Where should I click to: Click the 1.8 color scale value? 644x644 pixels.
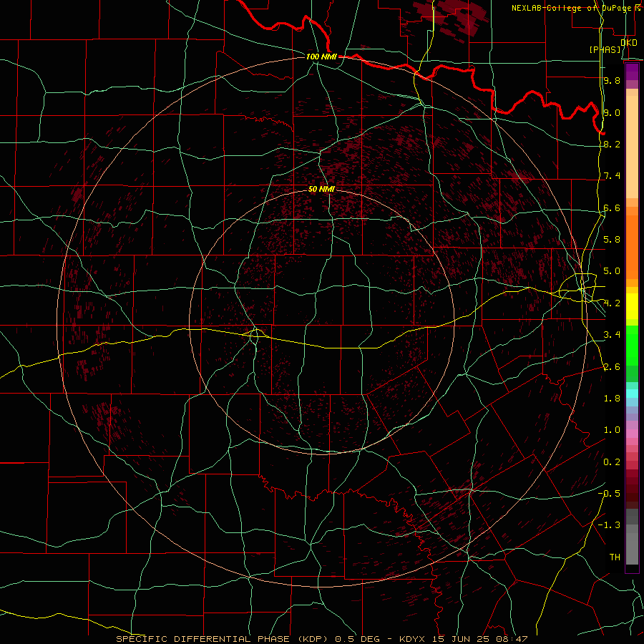[612, 399]
